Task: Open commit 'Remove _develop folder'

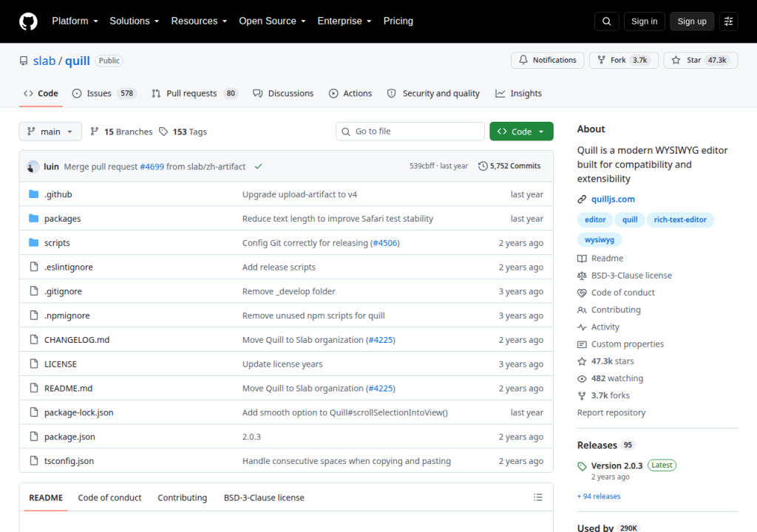Action: pyautogui.click(x=289, y=291)
